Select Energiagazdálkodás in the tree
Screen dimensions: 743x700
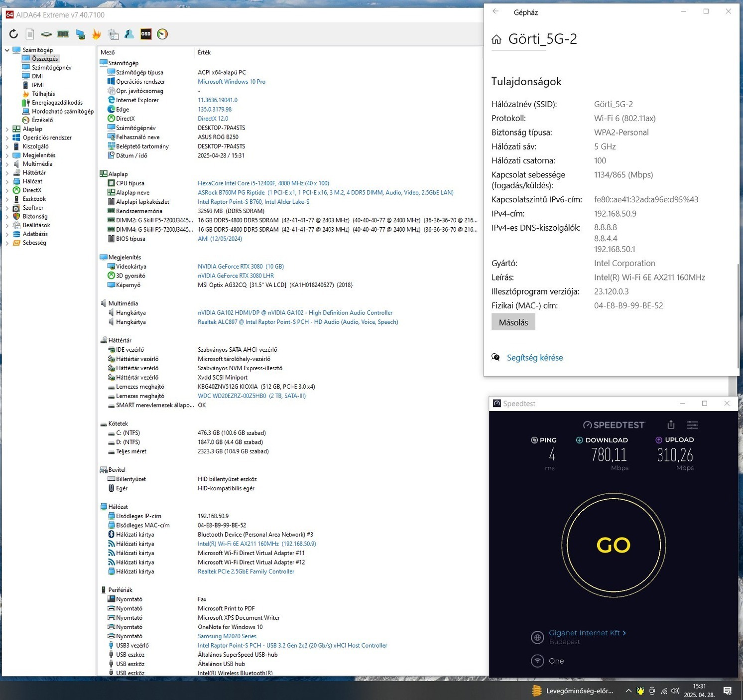57,103
